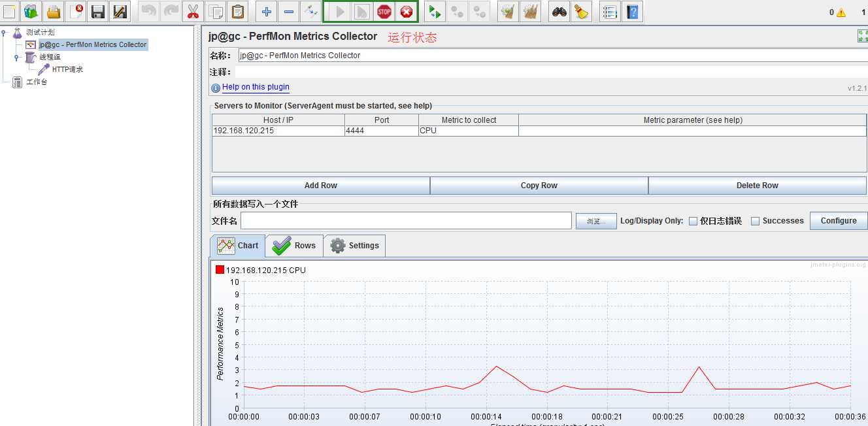This screenshot has width=868, height=426.
Task: Open an existing test plan file
Action: (x=54, y=11)
